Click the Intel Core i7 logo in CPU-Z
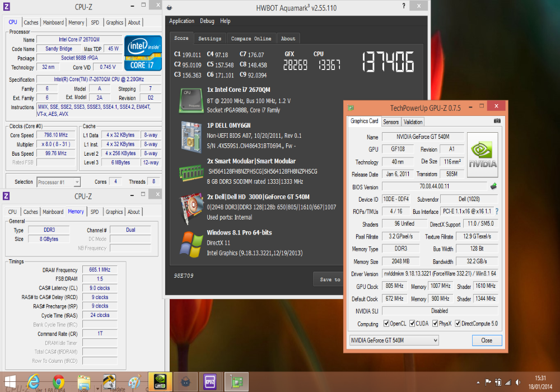The image size is (560, 392). click(143, 53)
